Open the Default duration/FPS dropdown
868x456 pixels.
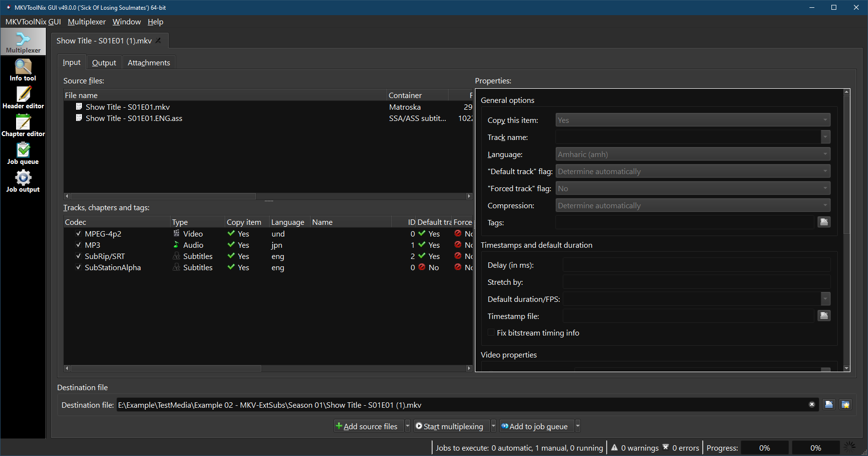(826, 299)
